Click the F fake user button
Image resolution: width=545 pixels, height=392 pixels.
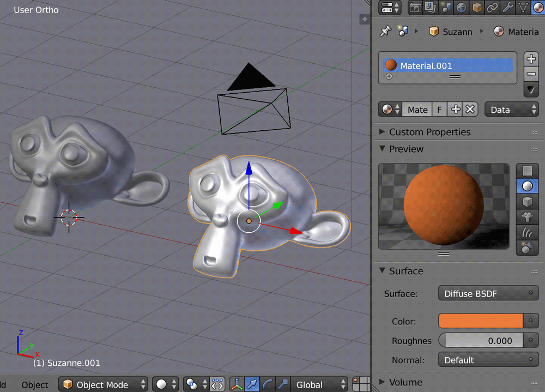(439, 110)
